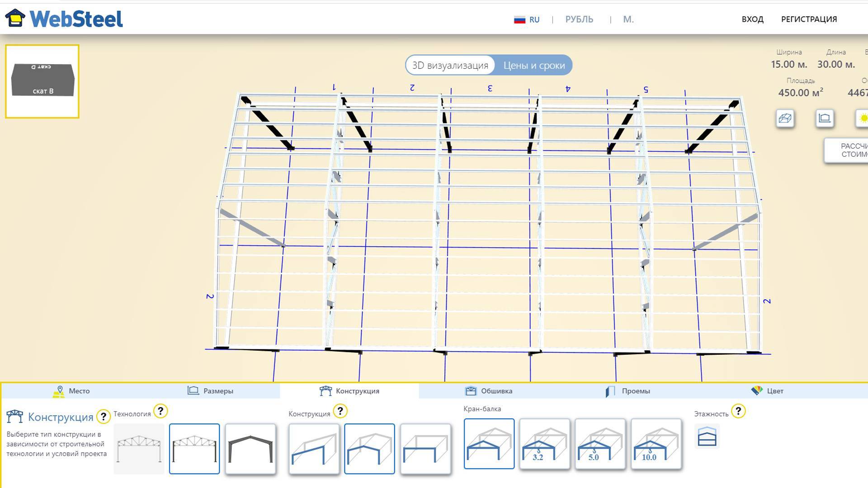Click the РЕГИСТРАЦИЯ link
This screenshot has height=488, width=868.
coord(809,19)
